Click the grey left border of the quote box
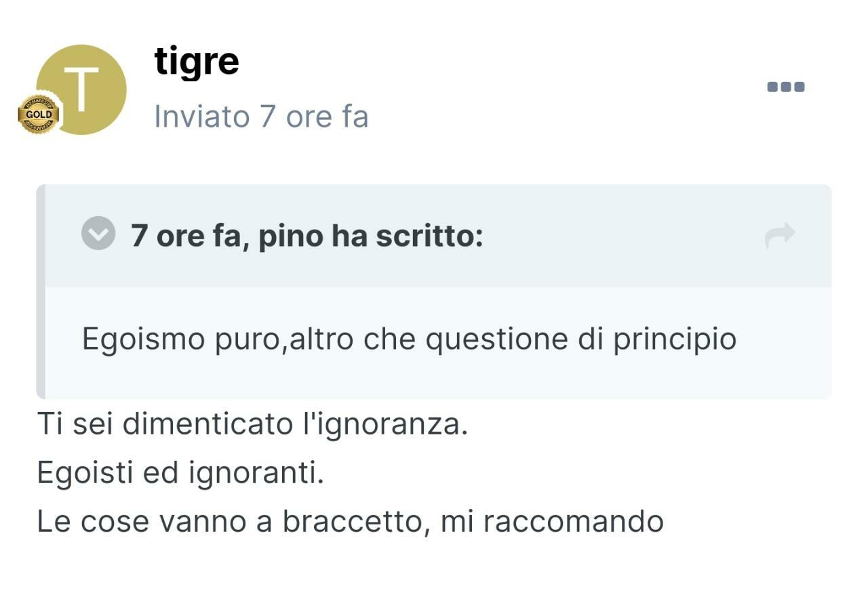Viewport: 868px width, 595px height. coord(41,291)
